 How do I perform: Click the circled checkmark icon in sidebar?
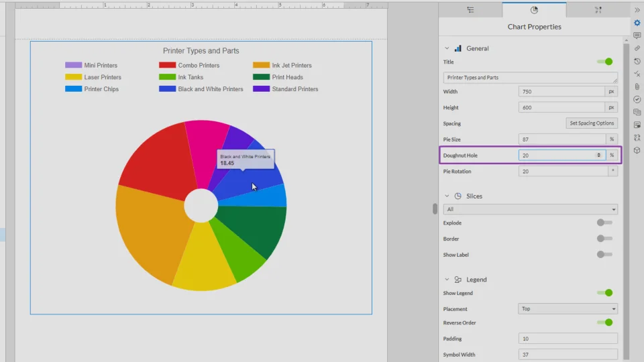(x=637, y=99)
